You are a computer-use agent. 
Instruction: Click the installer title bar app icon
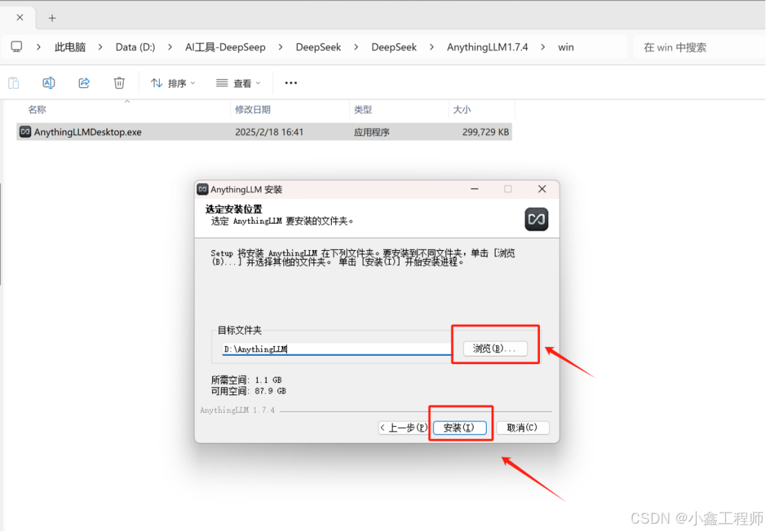(x=203, y=189)
